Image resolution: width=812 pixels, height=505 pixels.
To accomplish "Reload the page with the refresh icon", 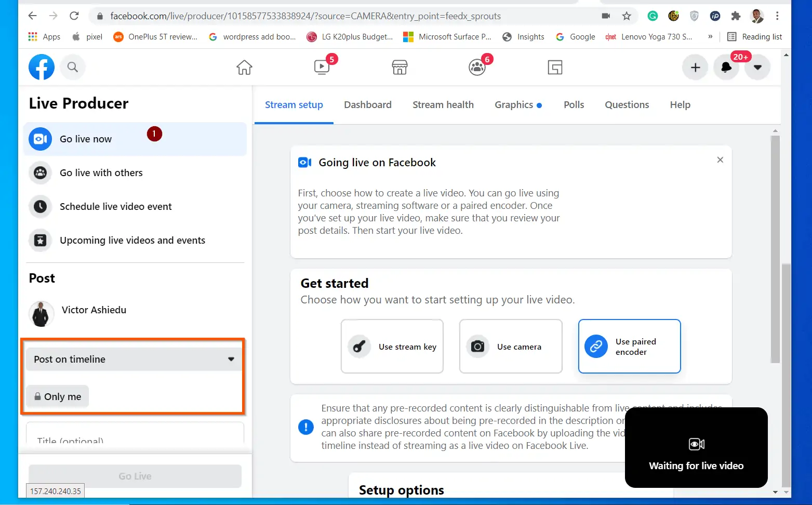I will 74,16.
